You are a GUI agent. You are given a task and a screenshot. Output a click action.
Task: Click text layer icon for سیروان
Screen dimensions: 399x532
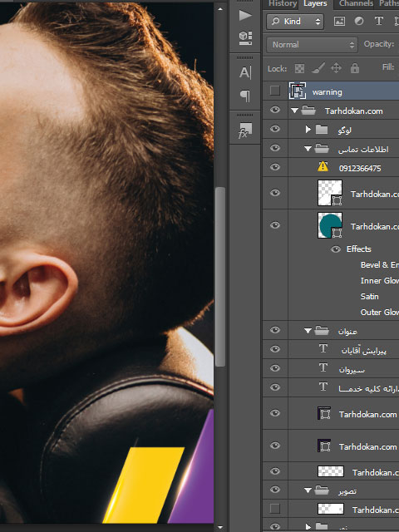point(323,368)
